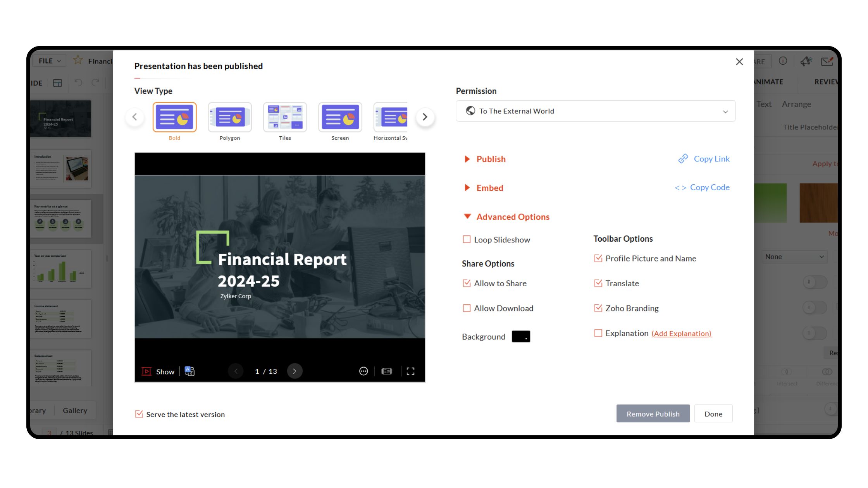Enable the Loop Slideshow checkbox

(467, 240)
